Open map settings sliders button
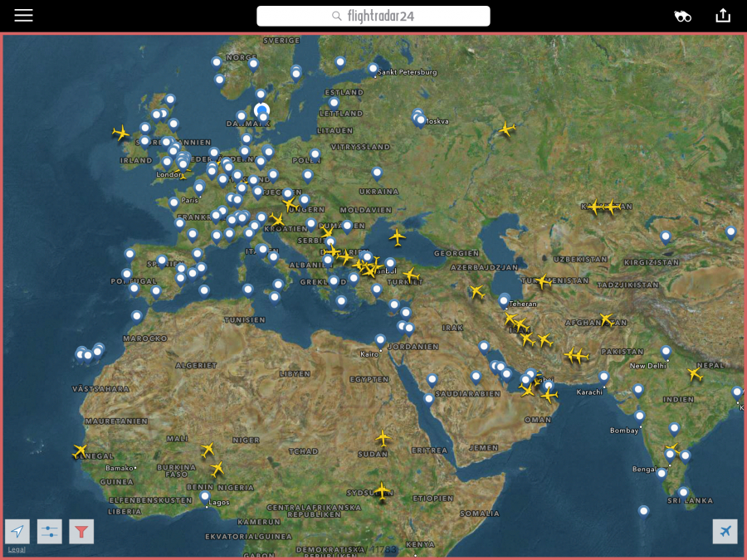The width and height of the screenshot is (747, 560). 49,531
